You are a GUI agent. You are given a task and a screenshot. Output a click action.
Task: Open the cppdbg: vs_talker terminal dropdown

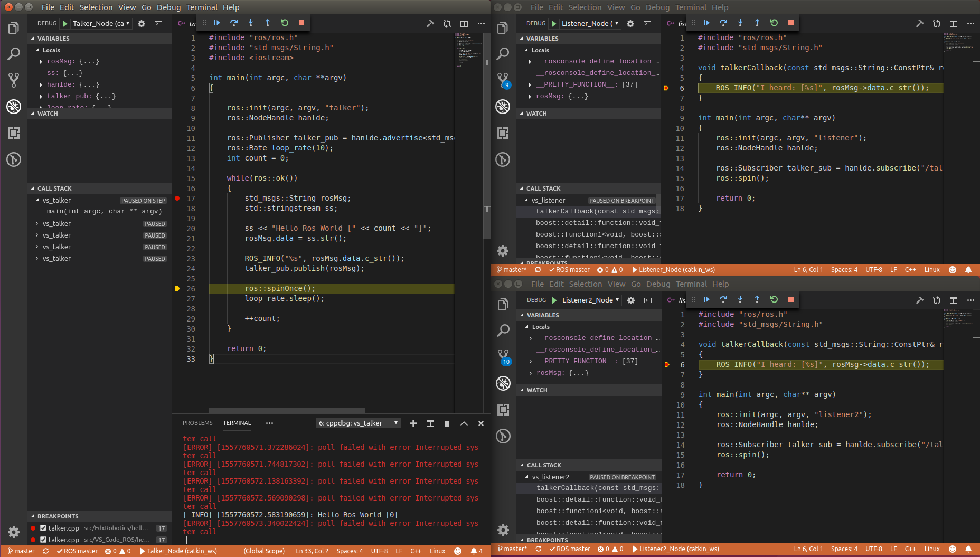pyautogui.click(x=358, y=423)
